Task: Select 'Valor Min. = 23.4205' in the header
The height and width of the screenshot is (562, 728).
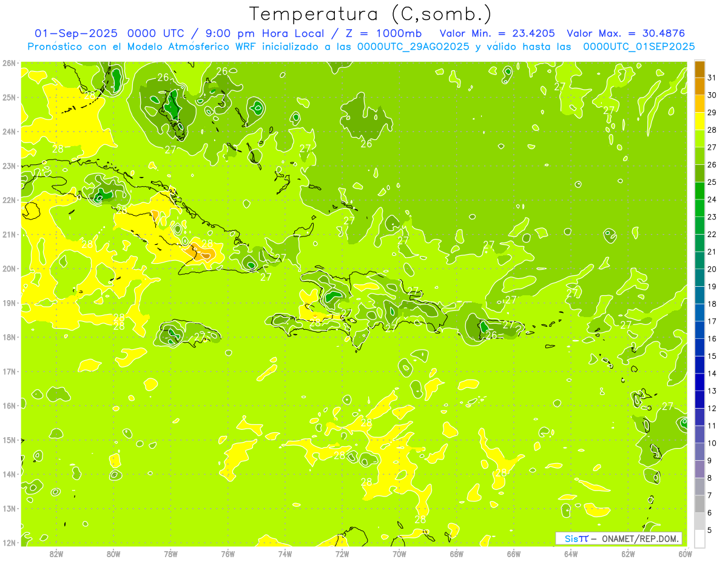Action: (x=497, y=33)
